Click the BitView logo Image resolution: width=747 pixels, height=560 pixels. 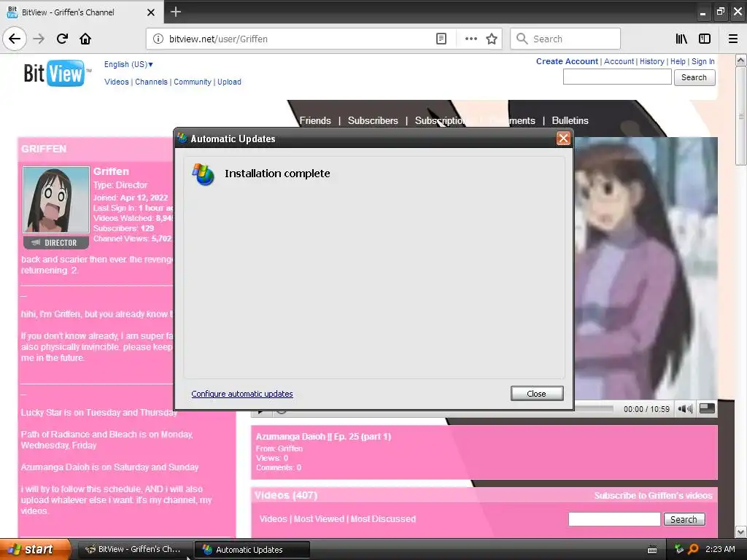57,73
